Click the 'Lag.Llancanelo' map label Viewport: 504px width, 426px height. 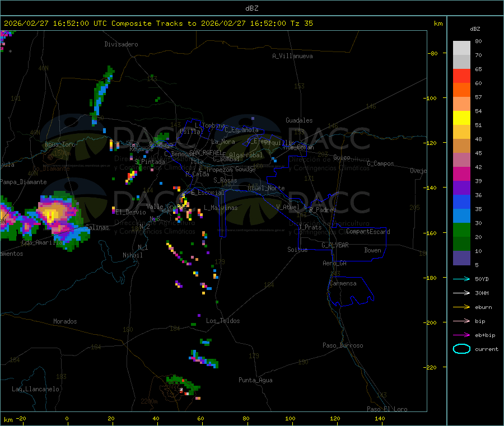pyautogui.click(x=35, y=389)
